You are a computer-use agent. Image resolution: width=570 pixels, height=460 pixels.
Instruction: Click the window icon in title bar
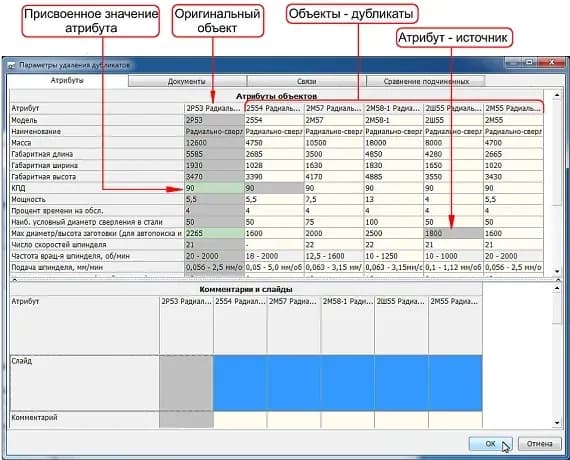12,65
